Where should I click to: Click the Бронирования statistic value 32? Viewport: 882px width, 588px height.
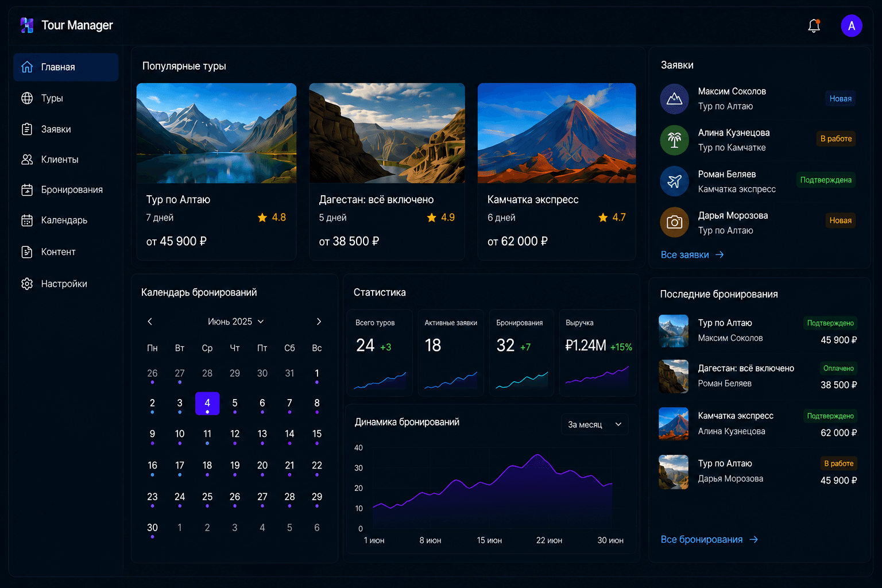pyautogui.click(x=505, y=345)
